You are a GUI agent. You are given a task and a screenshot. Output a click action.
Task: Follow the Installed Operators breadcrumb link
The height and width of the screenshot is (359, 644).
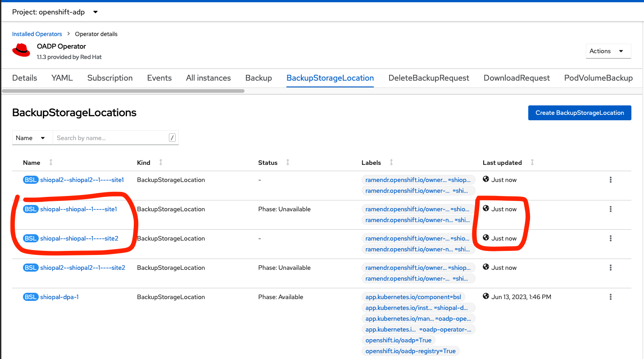(37, 34)
